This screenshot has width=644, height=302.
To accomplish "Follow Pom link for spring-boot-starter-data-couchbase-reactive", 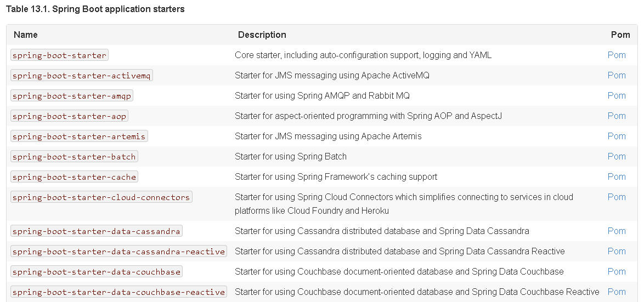I will pos(617,292).
